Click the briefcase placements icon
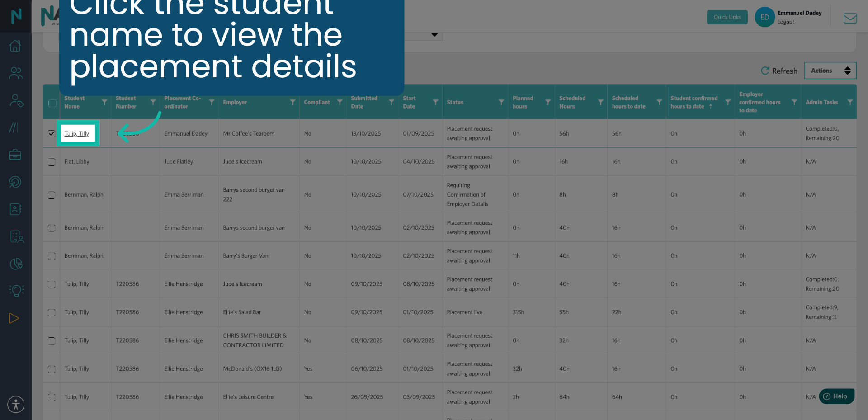Image resolution: width=868 pixels, height=420 pixels. pos(15,154)
